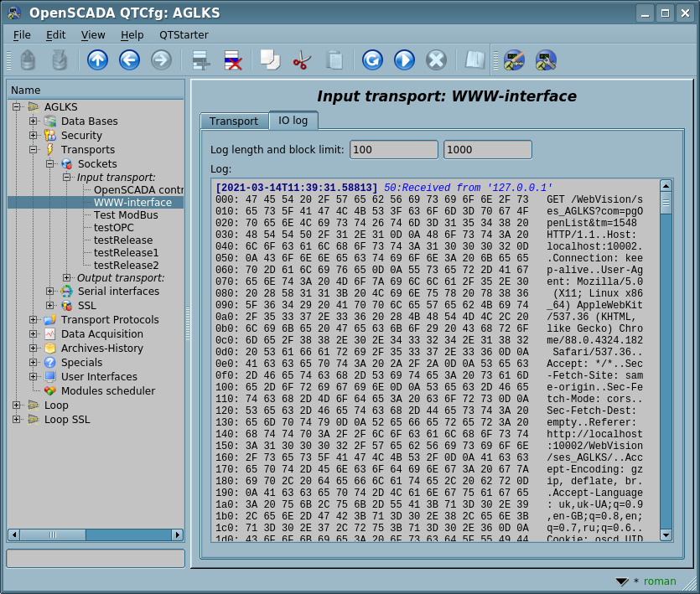Select the Test ModBus transport
The width and height of the screenshot is (700, 594).
point(126,215)
